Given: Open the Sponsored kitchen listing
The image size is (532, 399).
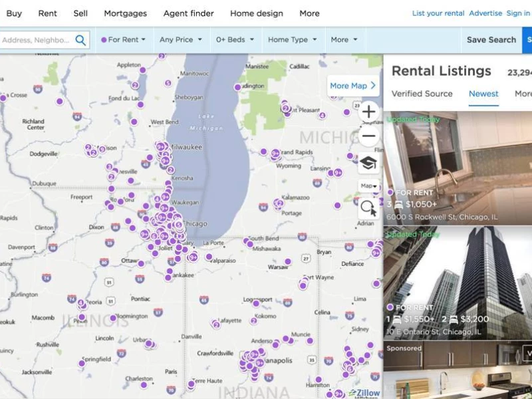Looking at the screenshot, I should pyautogui.click(x=458, y=370).
